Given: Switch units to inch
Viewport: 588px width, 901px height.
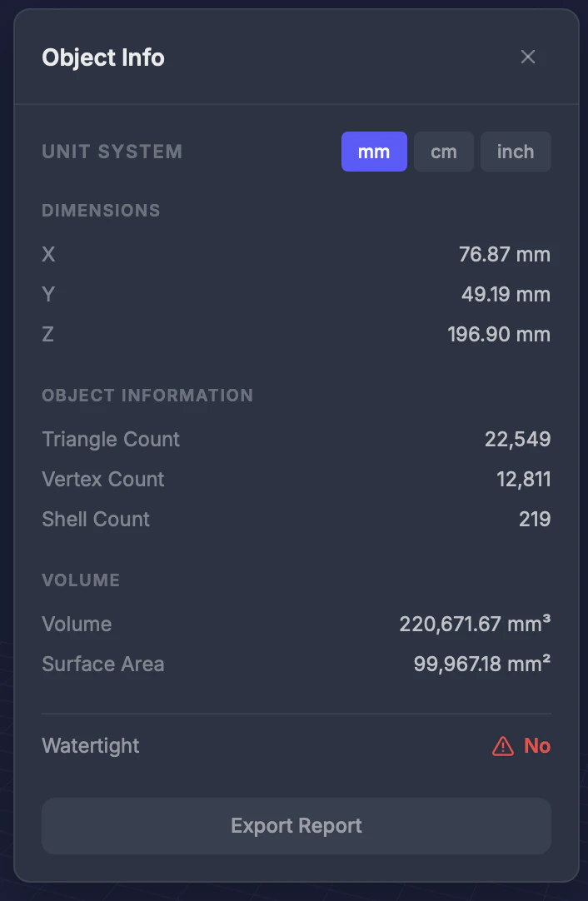Looking at the screenshot, I should (516, 152).
